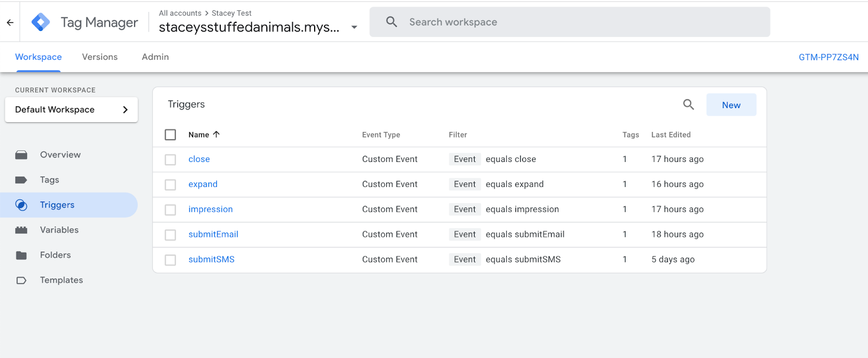Click Custom Event in the close row
The image size is (868, 358).
click(x=390, y=159)
